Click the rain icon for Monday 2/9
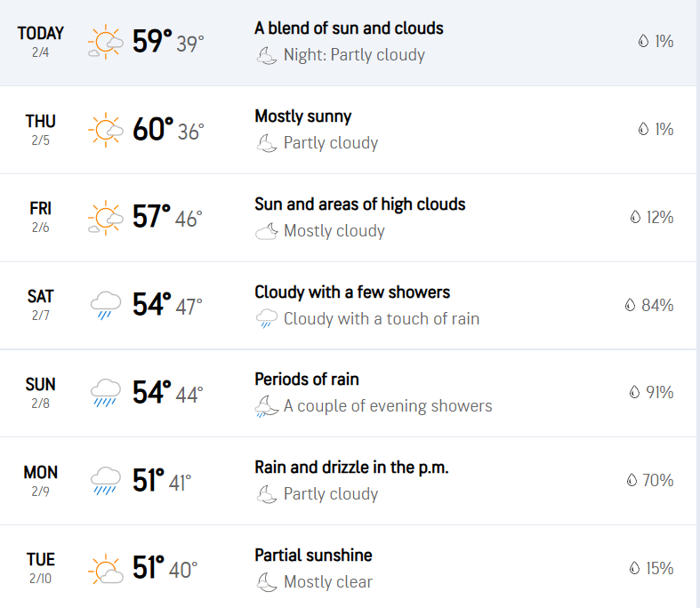The height and width of the screenshot is (608, 700). coord(105,480)
